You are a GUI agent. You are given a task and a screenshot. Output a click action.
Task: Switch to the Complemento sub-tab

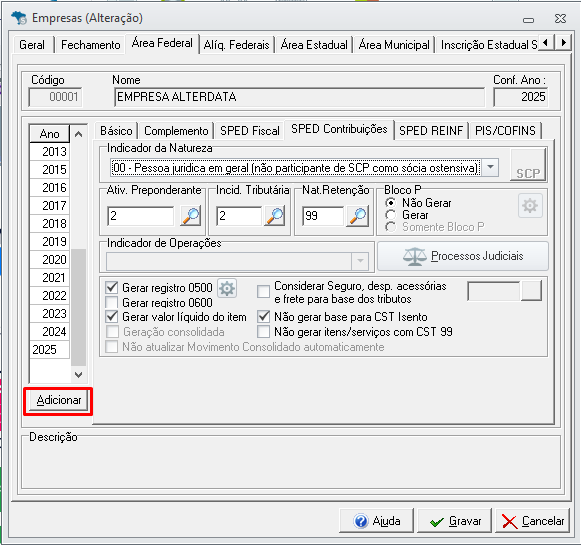pos(176,131)
